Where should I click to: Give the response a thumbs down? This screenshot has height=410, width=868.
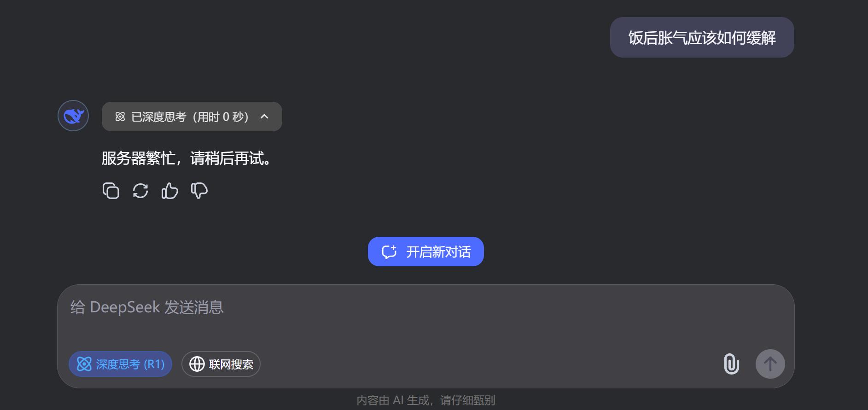coord(199,191)
